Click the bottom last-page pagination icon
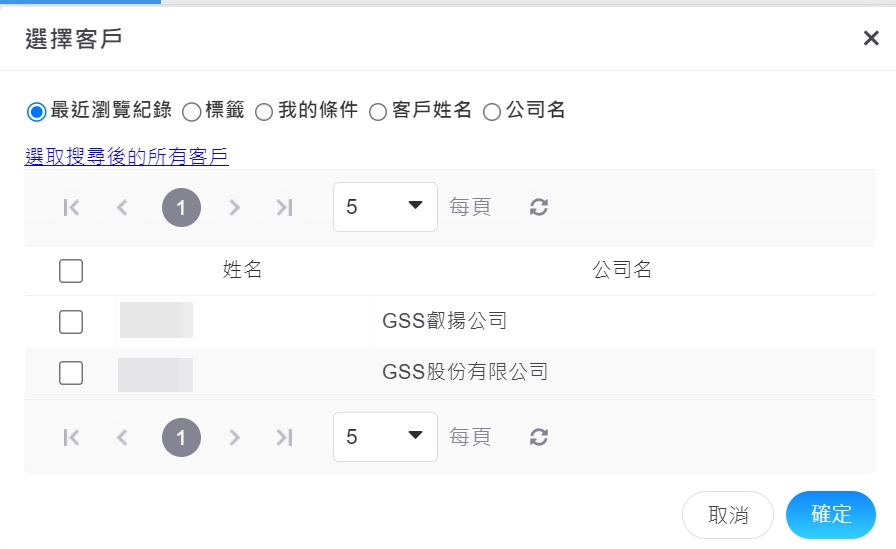Image resolution: width=896 pixels, height=549 pixels. [285, 437]
